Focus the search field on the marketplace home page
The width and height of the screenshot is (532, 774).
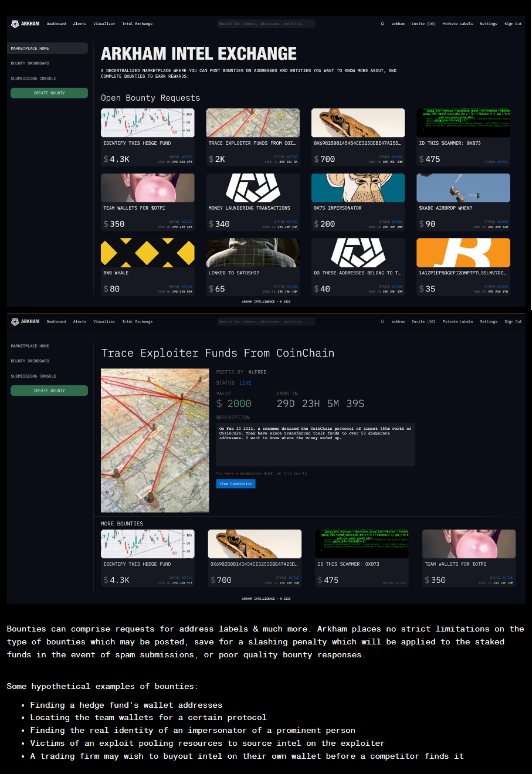click(266, 24)
